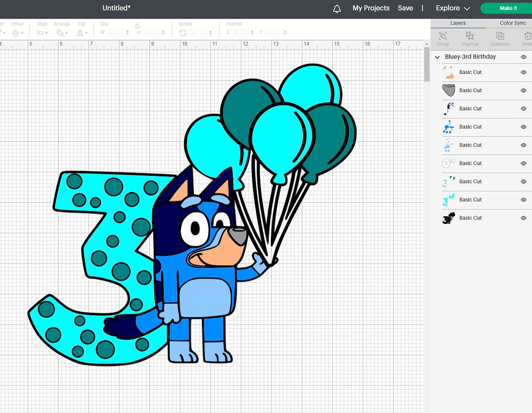Screen dimensions: 532x413
Task: Select the medium blue body layer thumbnail
Action: (448, 127)
